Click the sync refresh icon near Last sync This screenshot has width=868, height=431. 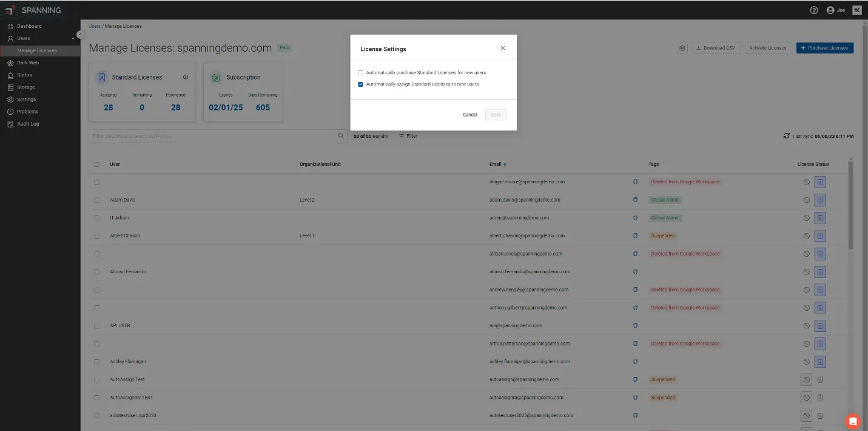787,136
